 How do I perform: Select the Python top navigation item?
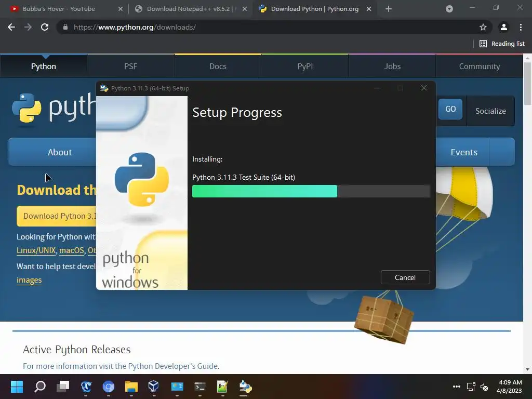[x=44, y=66]
